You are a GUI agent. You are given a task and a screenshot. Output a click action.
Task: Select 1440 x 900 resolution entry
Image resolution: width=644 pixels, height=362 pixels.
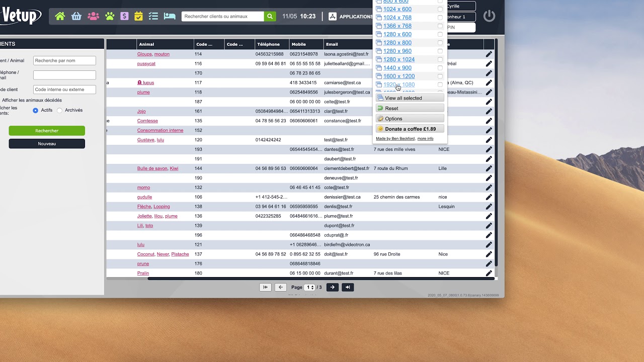(397, 68)
